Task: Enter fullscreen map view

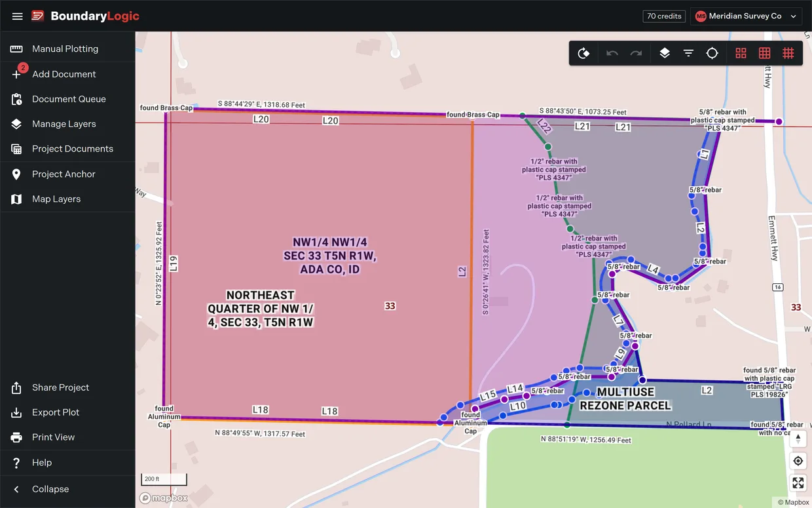Action: 798,483
